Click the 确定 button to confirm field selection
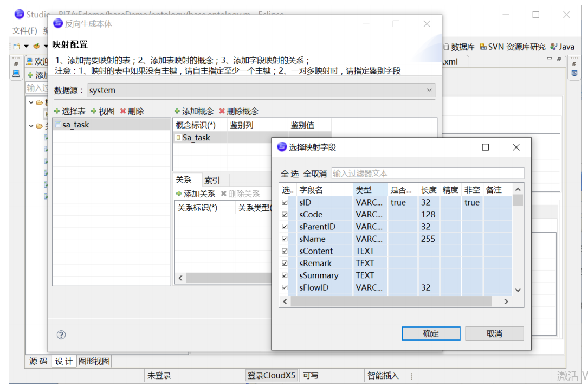Screen dimensions: 588x385 tap(430, 333)
